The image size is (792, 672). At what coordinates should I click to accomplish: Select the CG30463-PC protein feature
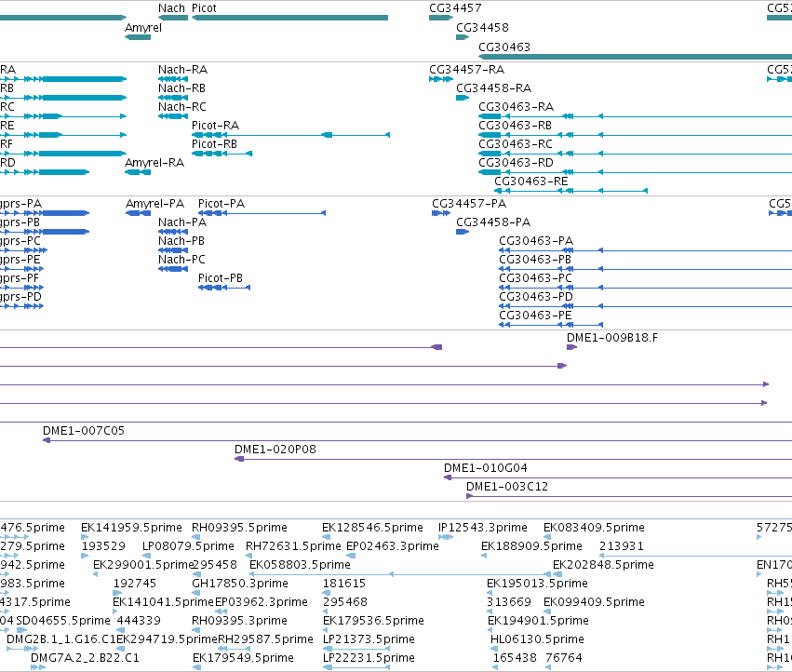click(x=645, y=288)
